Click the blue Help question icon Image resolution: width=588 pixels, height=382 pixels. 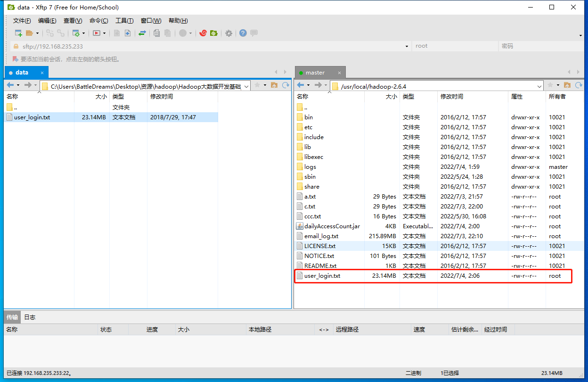243,33
